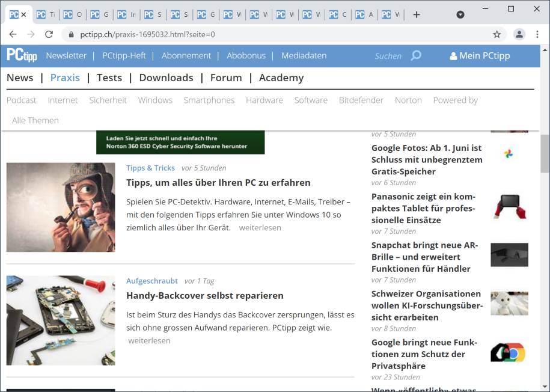
Task: Click the page vertical scrollbar thumb
Action: tap(545, 154)
